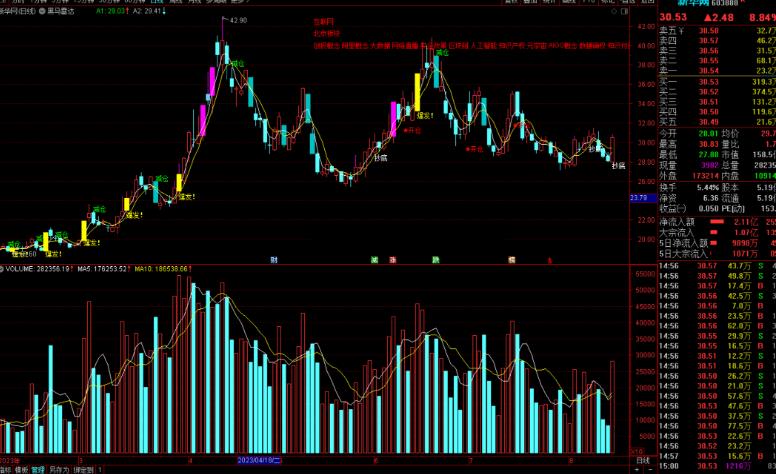Viewport: 776px width, 474px height.
Task: Click the 净流入额 2.11亿 row
Action: pos(717,222)
